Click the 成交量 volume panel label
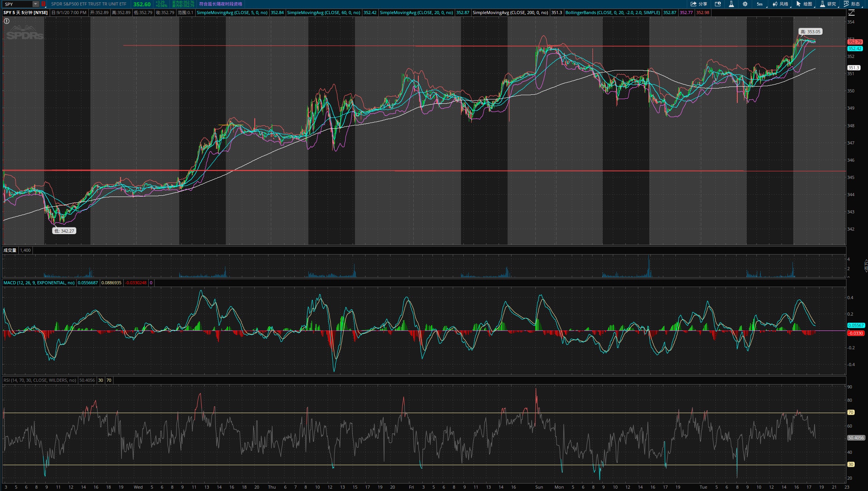The width and height of the screenshot is (868, 491). pyautogui.click(x=10, y=250)
